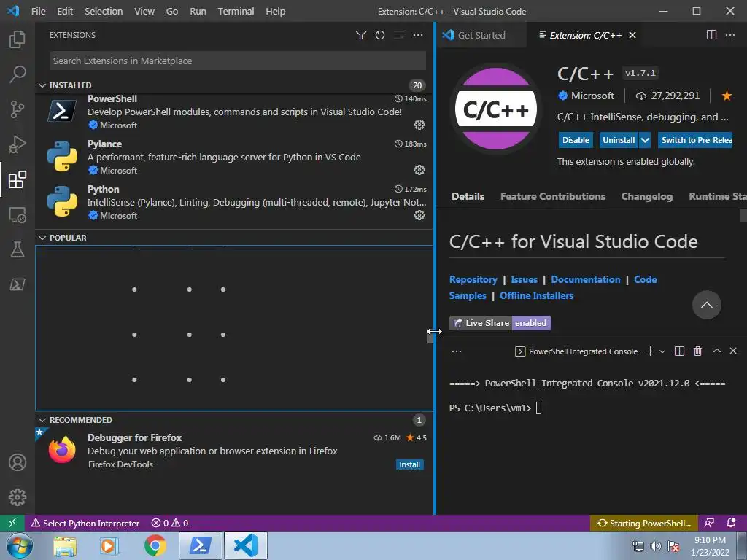Switch to the Changelog tab
Viewport: 747px width, 560px height.
point(646,196)
